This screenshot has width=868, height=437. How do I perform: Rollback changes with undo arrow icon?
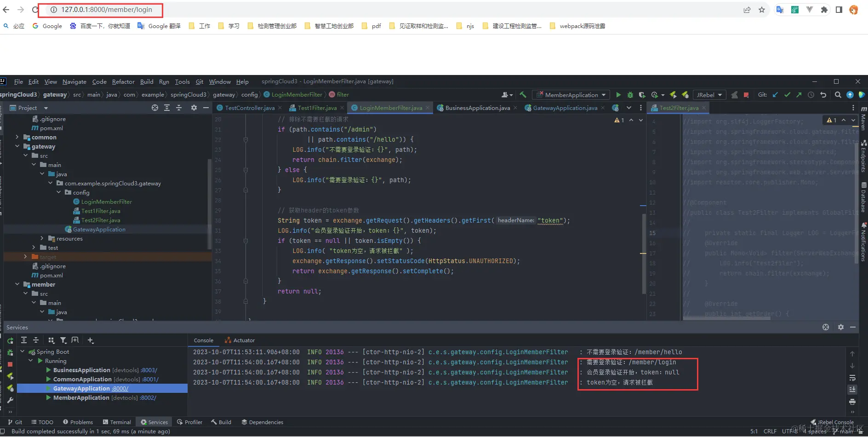[823, 95]
